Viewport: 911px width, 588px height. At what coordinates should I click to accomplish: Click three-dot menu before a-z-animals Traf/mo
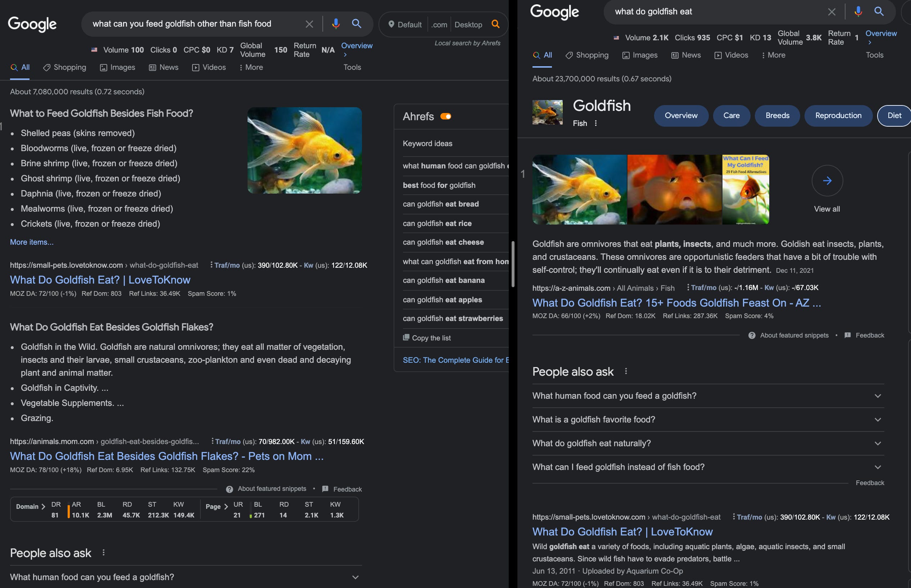(x=688, y=287)
